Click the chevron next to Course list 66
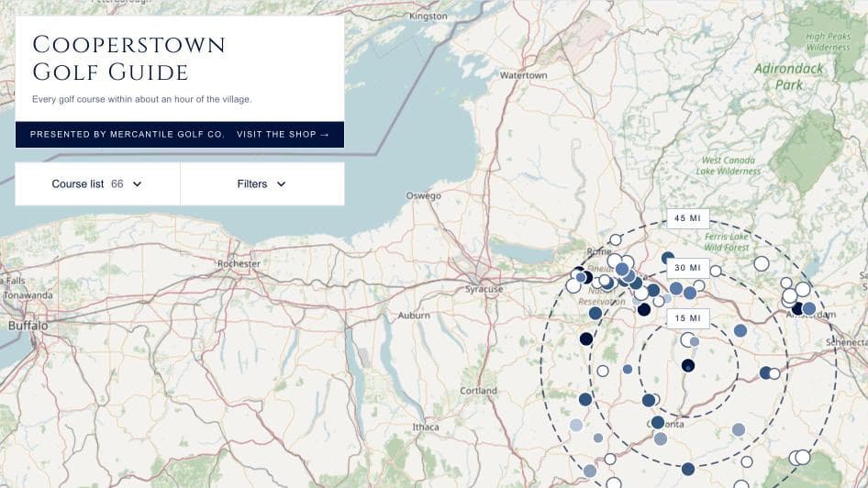Screen dimensions: 868x488 [x=138, y=184]
